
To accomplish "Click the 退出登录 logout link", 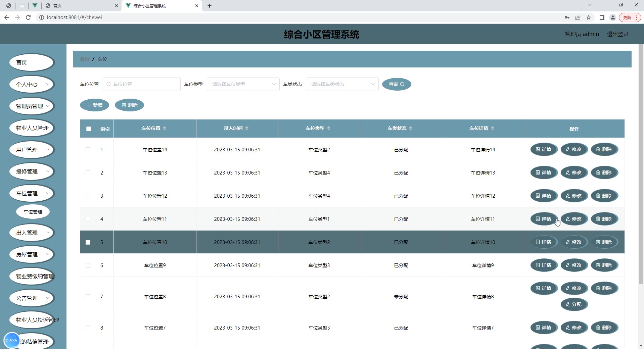I will tap(617, 34).
